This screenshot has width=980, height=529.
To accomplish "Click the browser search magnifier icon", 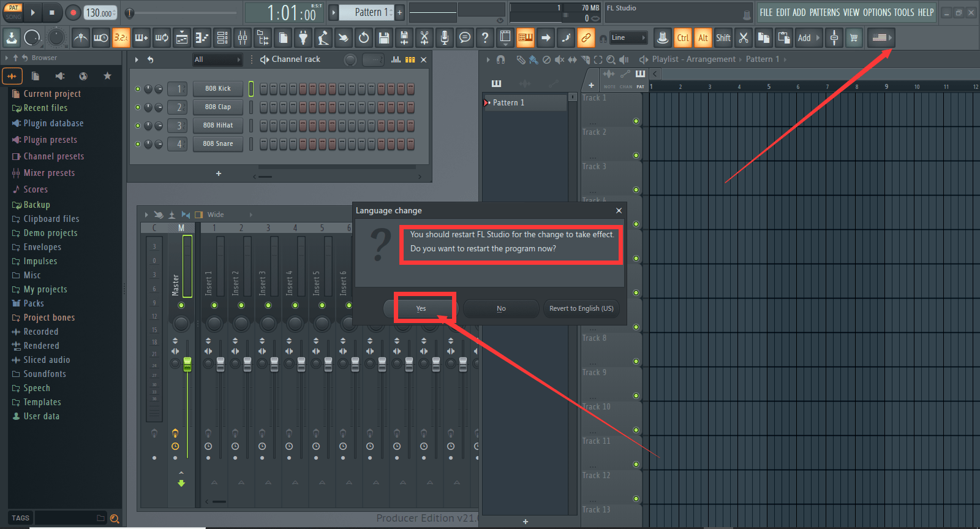I will pyautogui.click(x=115, y=519).
